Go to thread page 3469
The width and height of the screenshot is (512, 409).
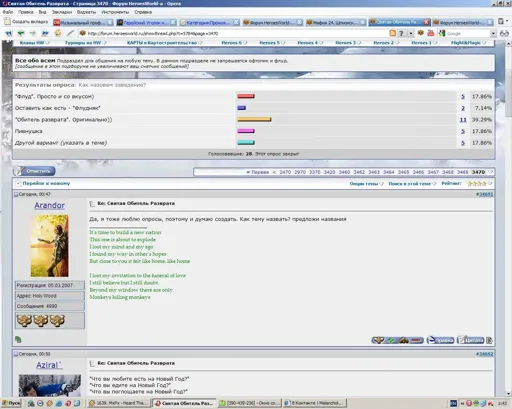coord(462,172)
